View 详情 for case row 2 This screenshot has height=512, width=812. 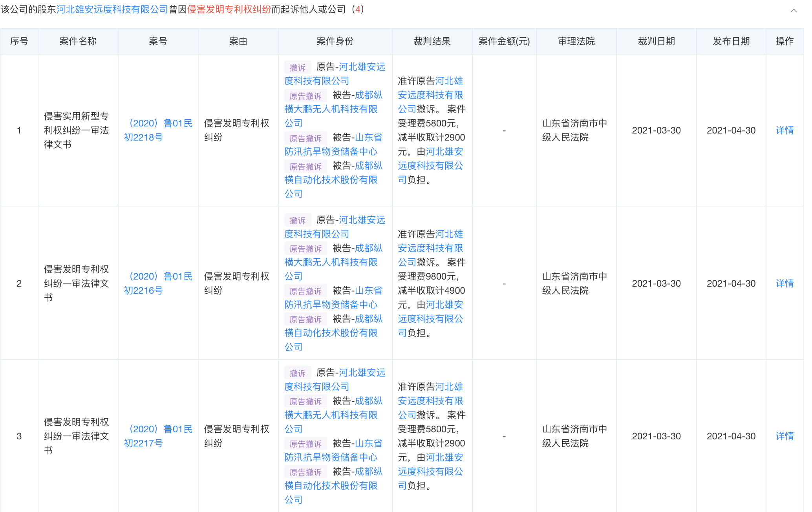[x=784, y=283]
